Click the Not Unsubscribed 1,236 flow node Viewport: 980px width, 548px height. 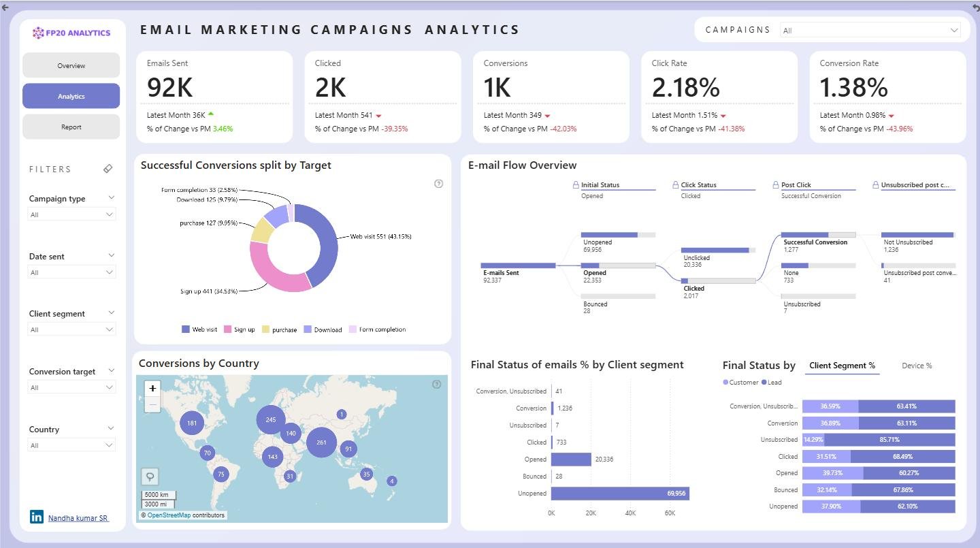[918, 235]
